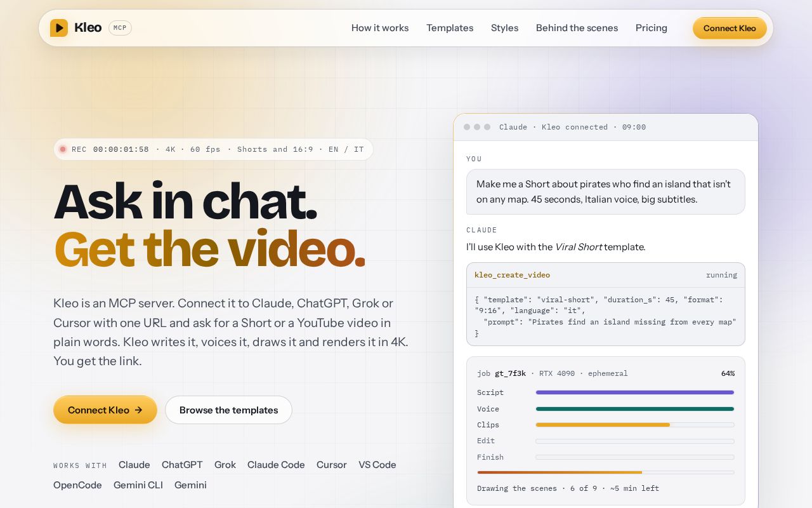
Task: Click Connect Kleo in the navbar
Action: pos(730,28)
